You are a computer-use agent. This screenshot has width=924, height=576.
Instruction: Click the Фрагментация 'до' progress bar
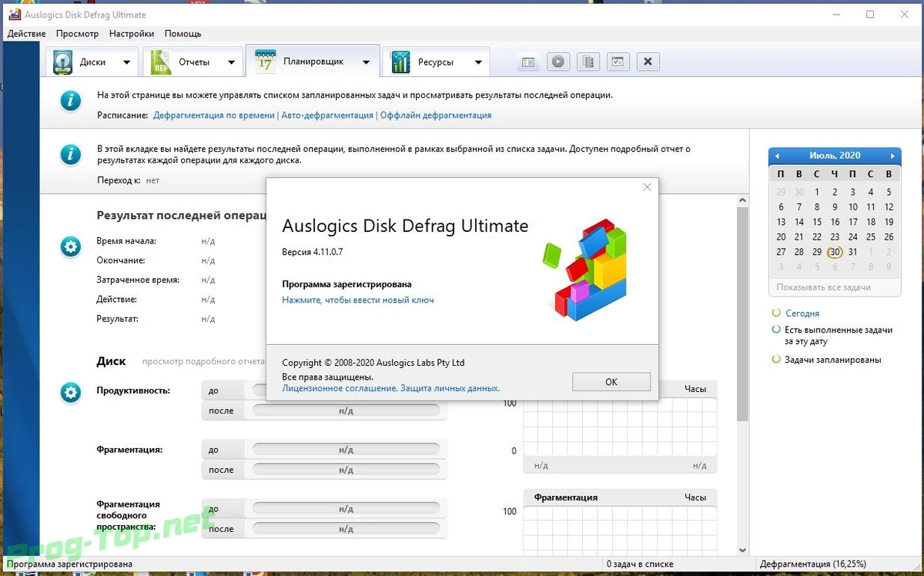point(346,450)
